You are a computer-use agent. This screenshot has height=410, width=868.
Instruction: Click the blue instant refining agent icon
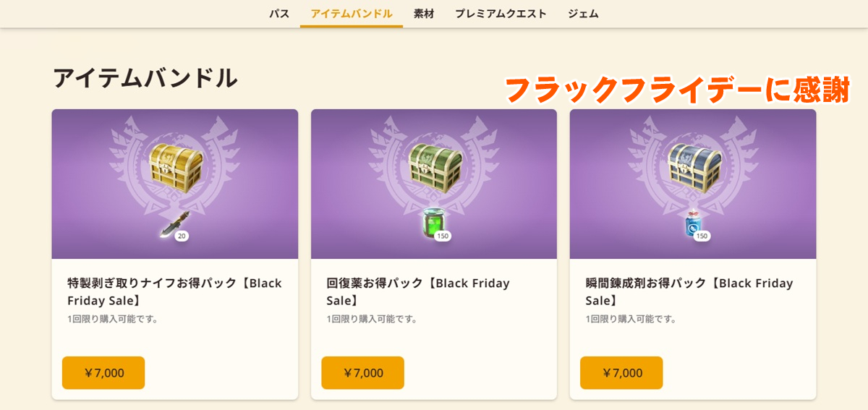click(690, 225)
